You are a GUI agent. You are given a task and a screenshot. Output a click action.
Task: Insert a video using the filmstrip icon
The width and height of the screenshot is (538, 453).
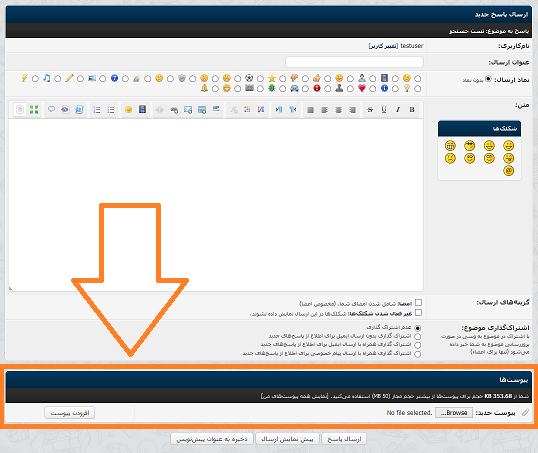142,109
